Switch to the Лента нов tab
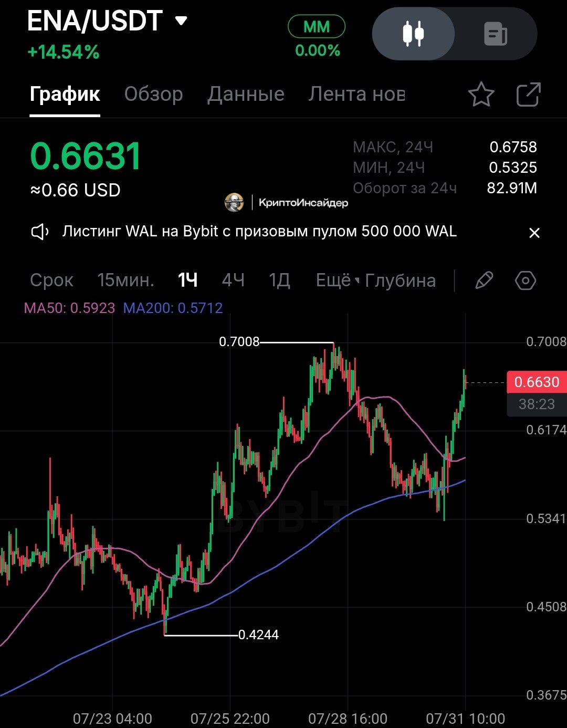The image size is (567, 728). 356,95
